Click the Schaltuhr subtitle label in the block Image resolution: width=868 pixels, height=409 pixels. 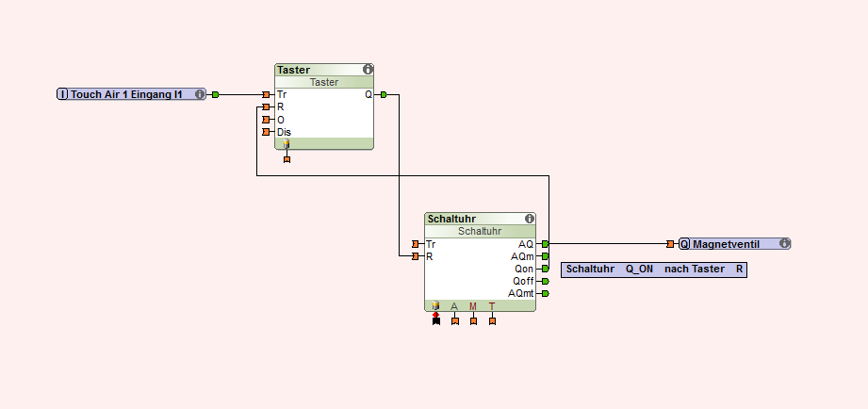[480, 231]
